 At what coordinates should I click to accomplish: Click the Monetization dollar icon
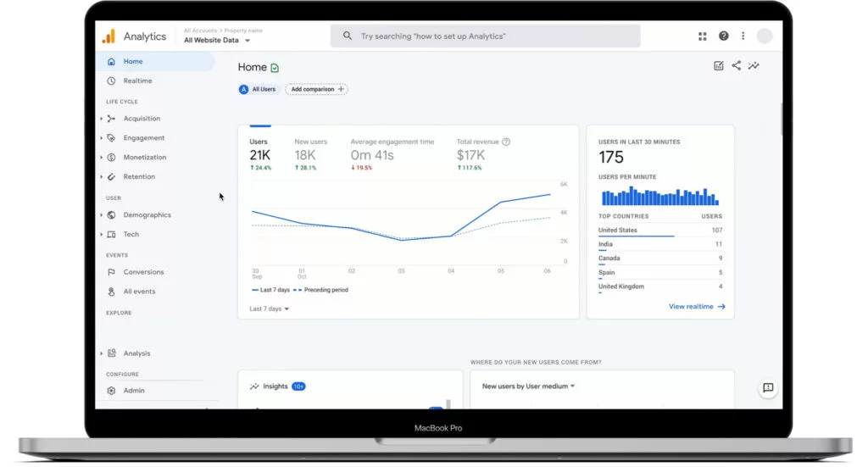(x=111, y=157)
